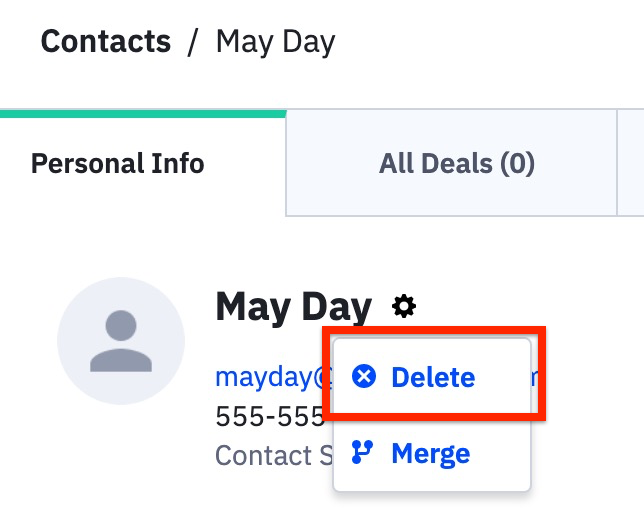Click the divider line between Delete and Merge

pyautogui.click(x=431, y=417)
